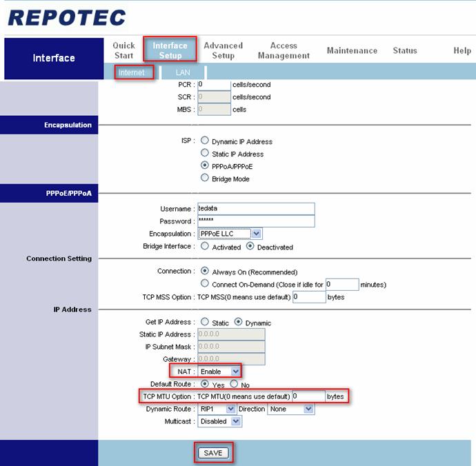Screen dimensions: 476x466
Task: Click the Interface panel title
Action: click(54, 58)
